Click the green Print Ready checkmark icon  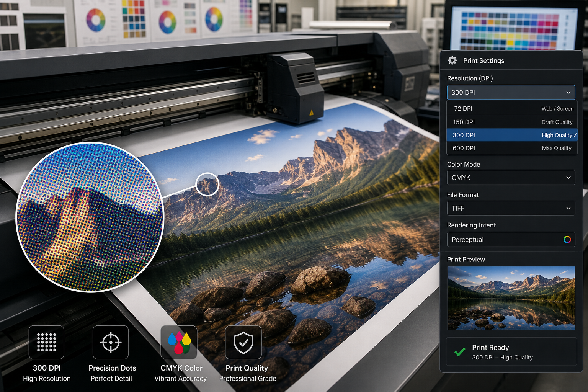tap(459, 352)
